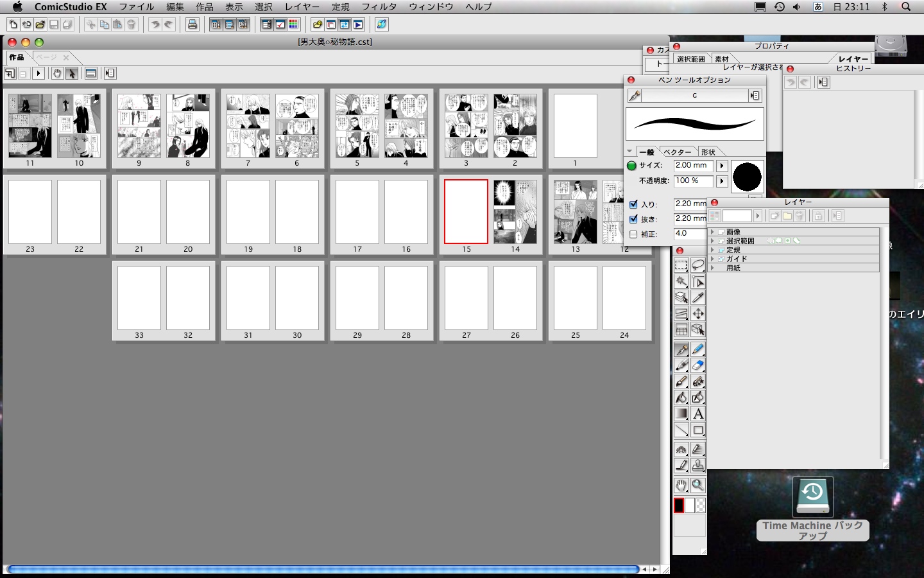Expand the 定規 layer group
This screenshot has width=924, height=578.
pyautogui.click(x=712, y=250)
